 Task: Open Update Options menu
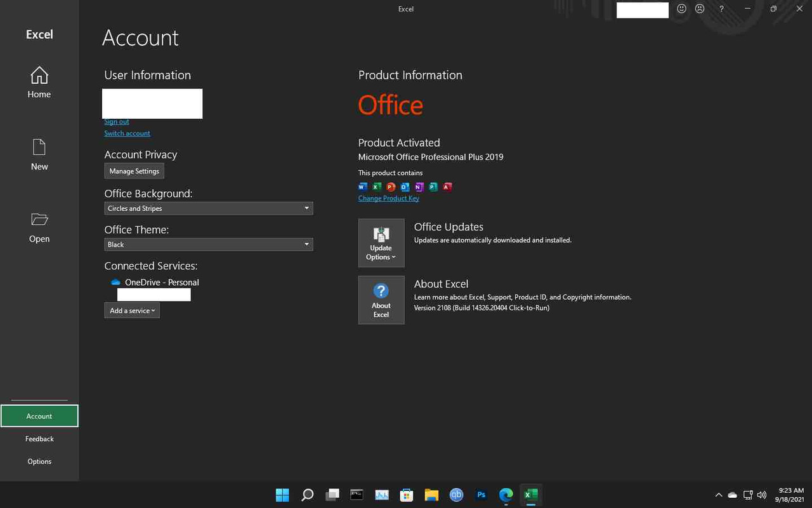[381, 243]
